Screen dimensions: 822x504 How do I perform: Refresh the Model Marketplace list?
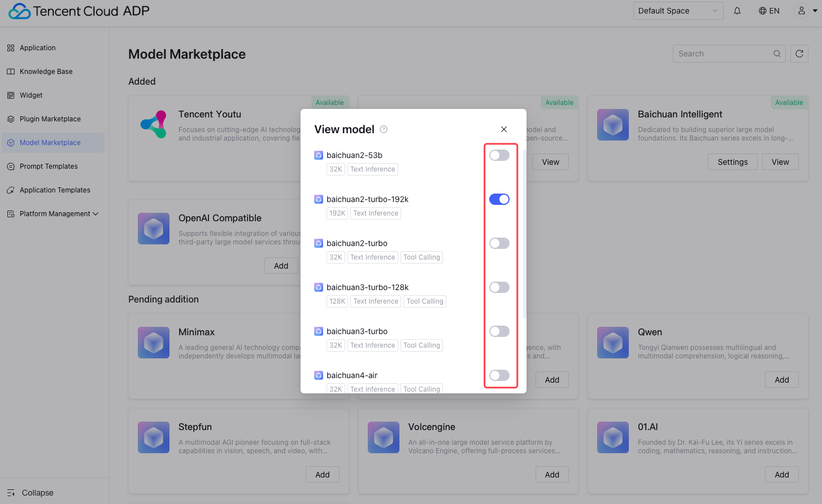[x=799, y=54]
